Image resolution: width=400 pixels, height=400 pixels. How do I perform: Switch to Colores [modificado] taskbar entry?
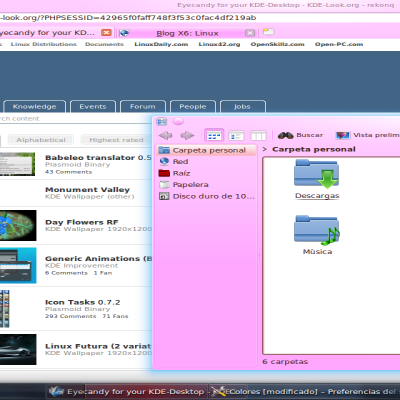click(304, 391)
